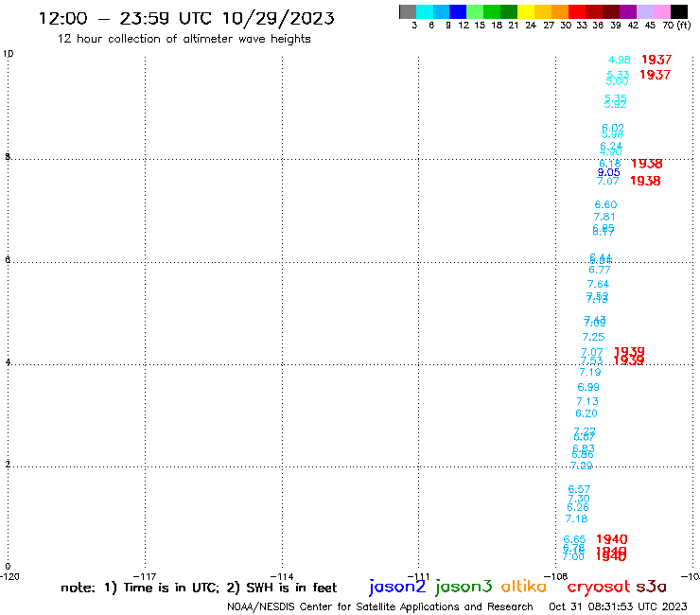700x615 pixels.
Task: Click the -108 longitude axis label
Action: 556,576
